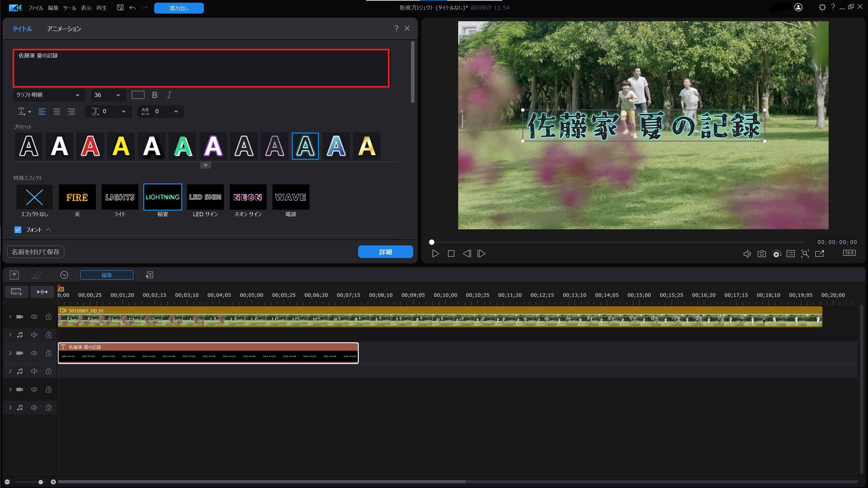The image size is (868, 488).
Task: Open the ファイル menu
Action: pyautogui.click(x=35, y=8)
